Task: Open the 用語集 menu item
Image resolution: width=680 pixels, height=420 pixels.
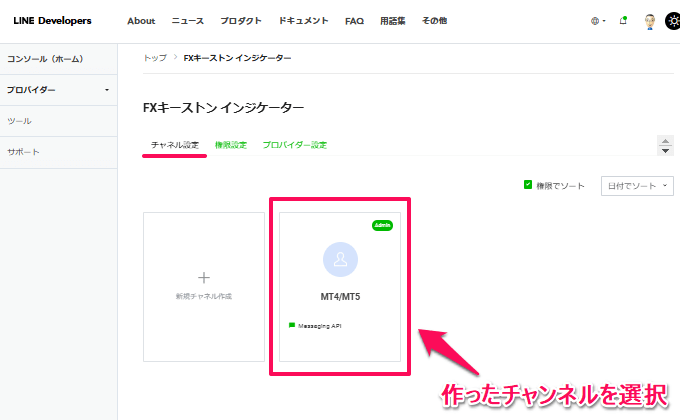Action: (x=392, y=21)
